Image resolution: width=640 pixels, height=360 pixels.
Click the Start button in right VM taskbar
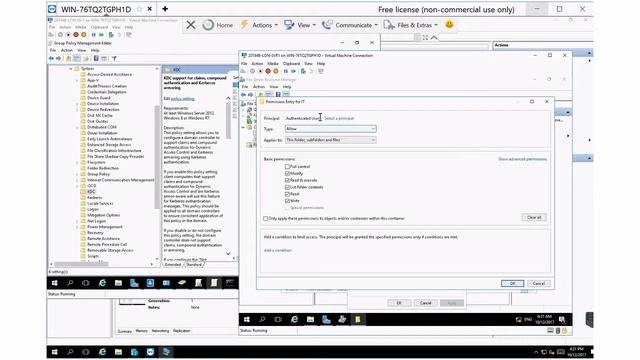[247, 320]
